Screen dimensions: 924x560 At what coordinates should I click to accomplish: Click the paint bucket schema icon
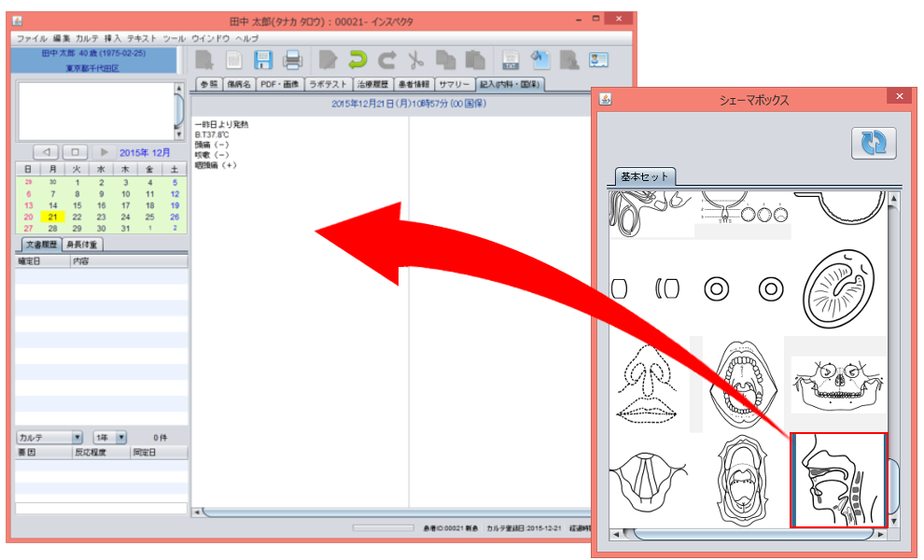click(539, 61)
